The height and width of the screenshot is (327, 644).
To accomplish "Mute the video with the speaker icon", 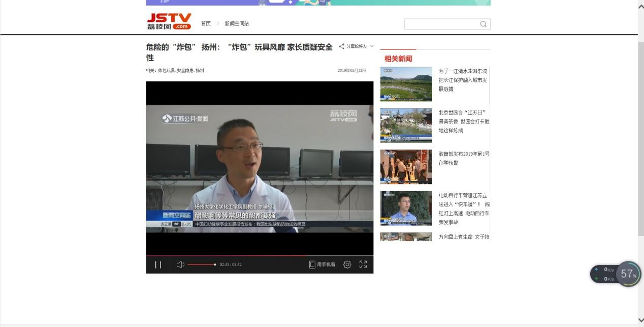I will (x=180, y=264).
